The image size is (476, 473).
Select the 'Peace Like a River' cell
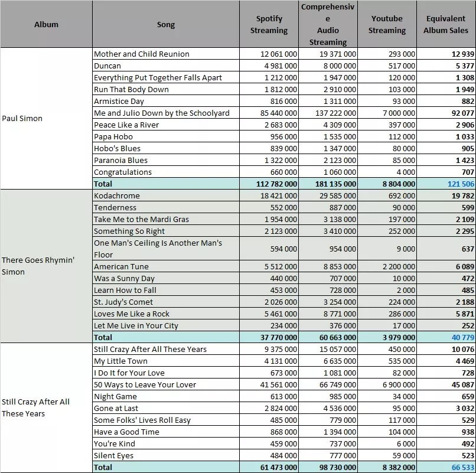[x=166, y=125]
